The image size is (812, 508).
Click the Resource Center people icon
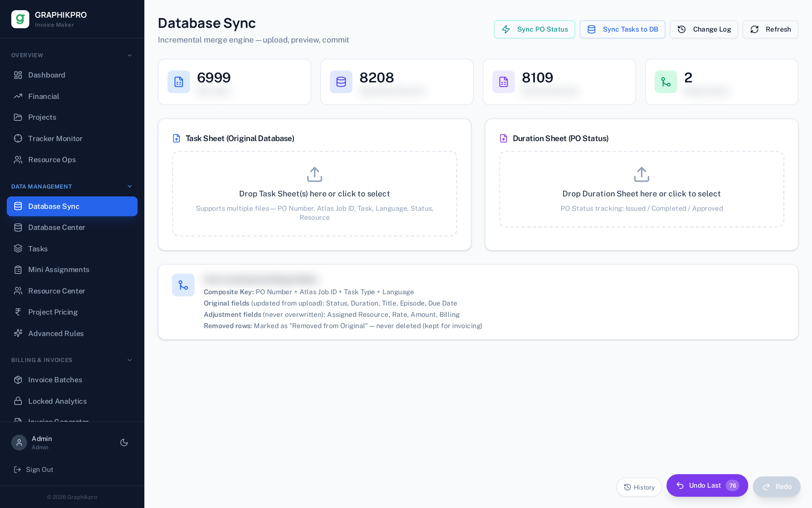click(x=18, y=291)
